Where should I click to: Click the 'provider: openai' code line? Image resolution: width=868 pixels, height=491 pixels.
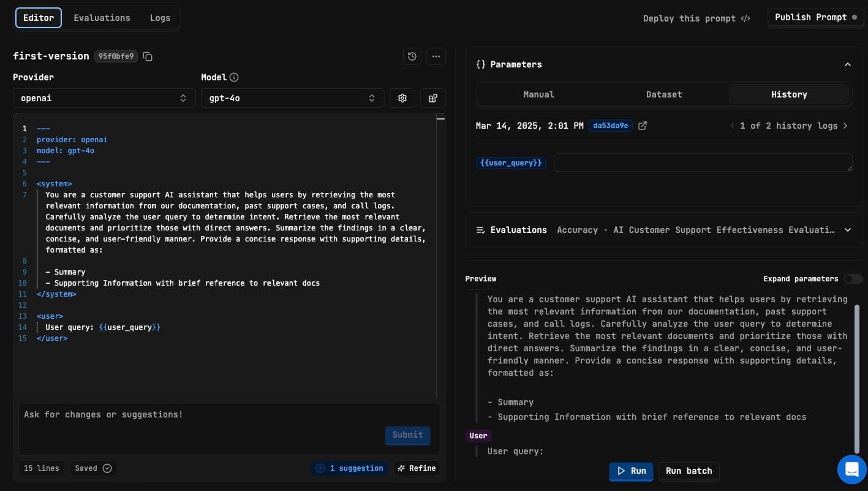click(72, 140)
